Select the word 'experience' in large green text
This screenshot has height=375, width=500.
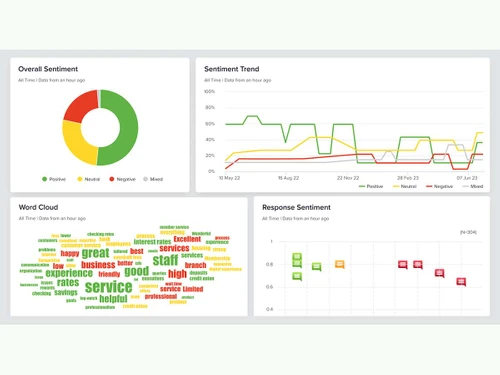click(x=69, y=273)
